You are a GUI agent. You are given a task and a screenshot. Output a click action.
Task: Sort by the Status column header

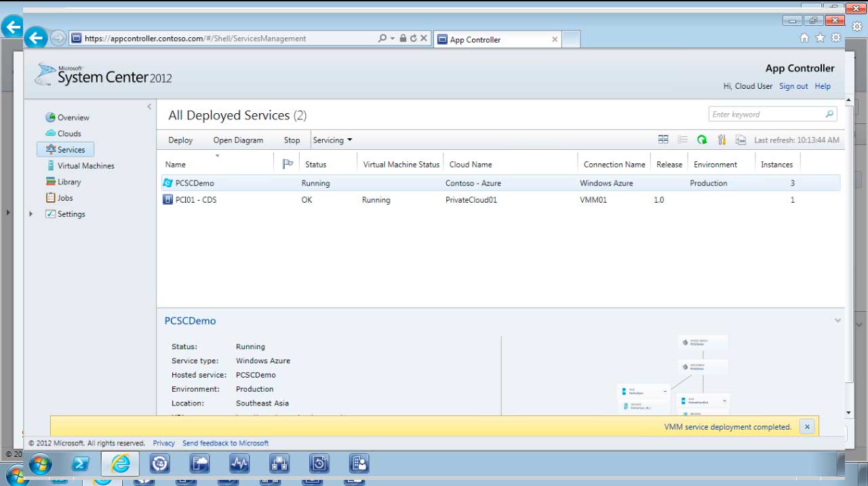pyautogui.click(x=315, y=165)
